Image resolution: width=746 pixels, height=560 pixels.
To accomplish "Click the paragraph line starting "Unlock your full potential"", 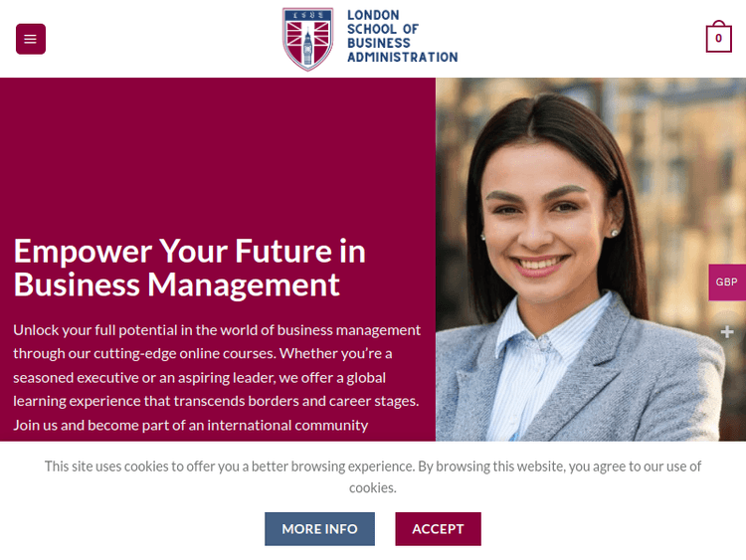I will (x=217, y=330).
